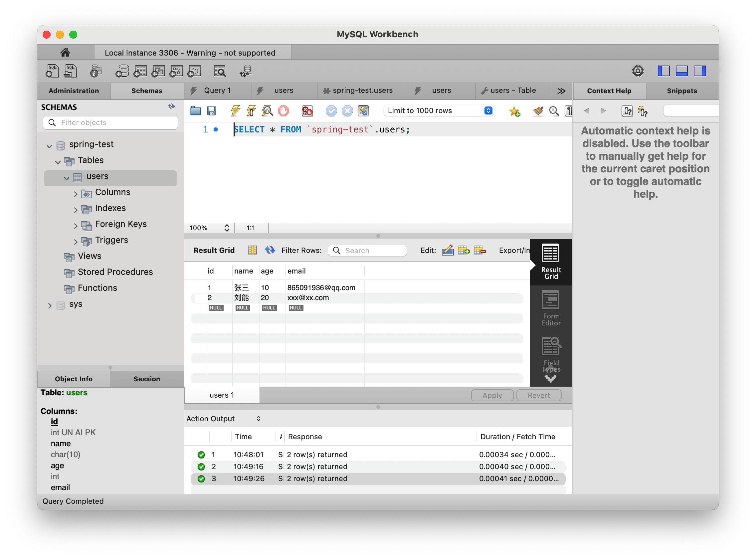The height and width of the screenshot is (559, 756).
Task: Toggle the right sidebar panel visibility
Action: [x=699, y=71]
